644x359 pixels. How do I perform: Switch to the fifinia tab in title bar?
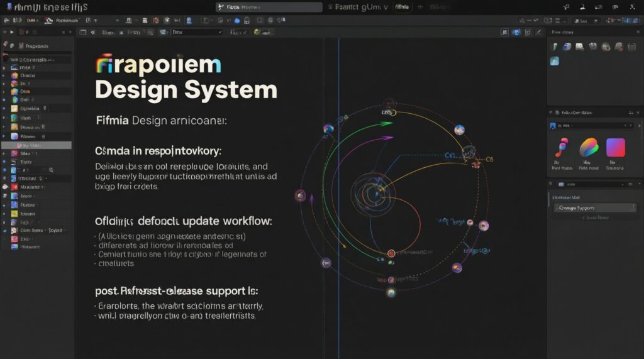(x=401, y=7)
